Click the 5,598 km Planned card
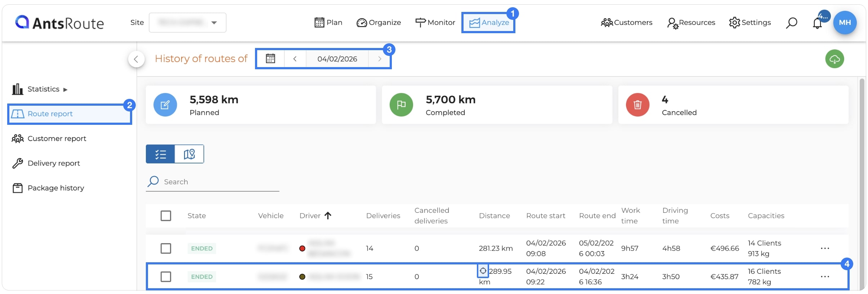 click(261, 105)
